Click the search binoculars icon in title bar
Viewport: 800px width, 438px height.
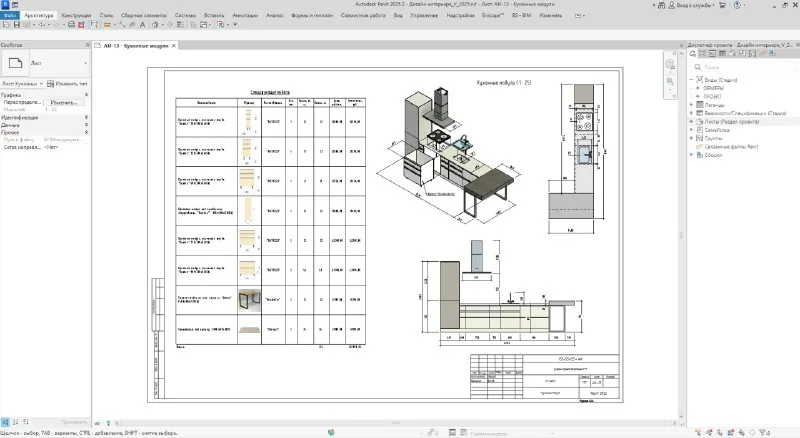click(x=661, y=5)
